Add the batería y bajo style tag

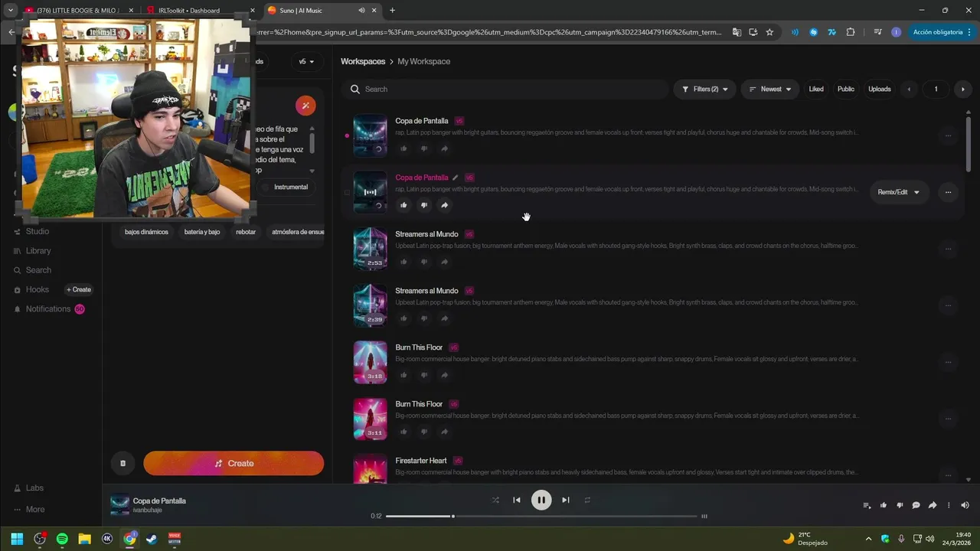click(202, 232)
